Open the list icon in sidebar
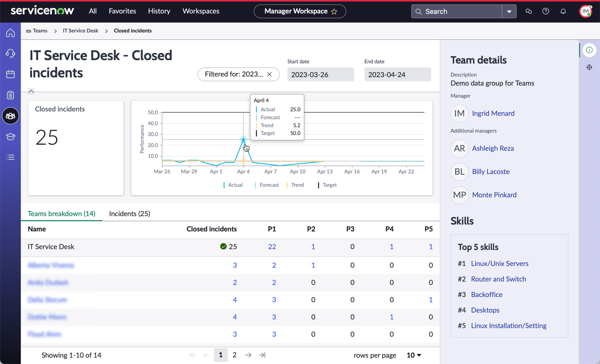Screen dimensions: 600x364 [10, 157]
